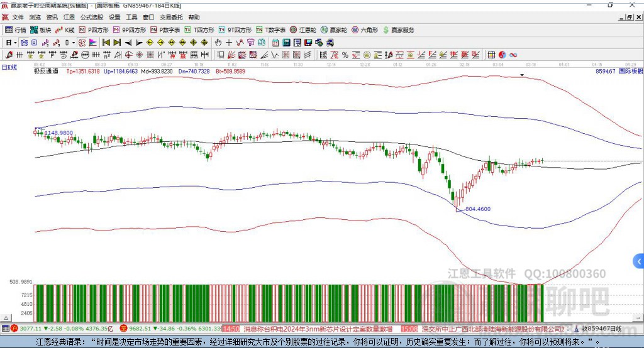Switch to the K线 chart view
The height and width of the screenshot is (348, 644).
pos(65,30)
